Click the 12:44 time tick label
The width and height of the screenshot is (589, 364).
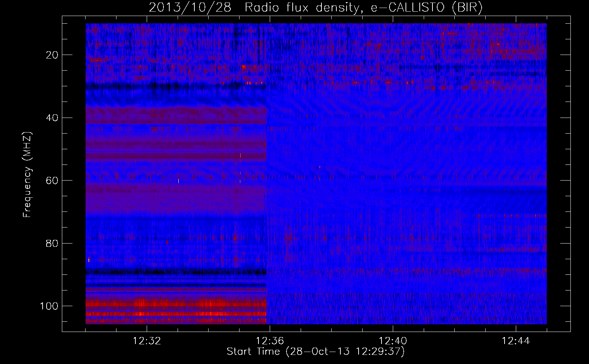(x=516, y=341)
